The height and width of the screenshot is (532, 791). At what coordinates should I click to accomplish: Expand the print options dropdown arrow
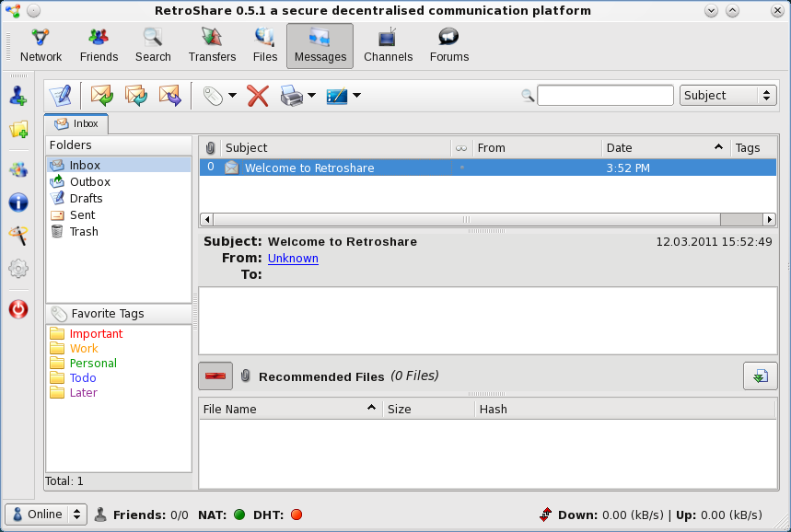pyautogui.click(x=311, y=96)
